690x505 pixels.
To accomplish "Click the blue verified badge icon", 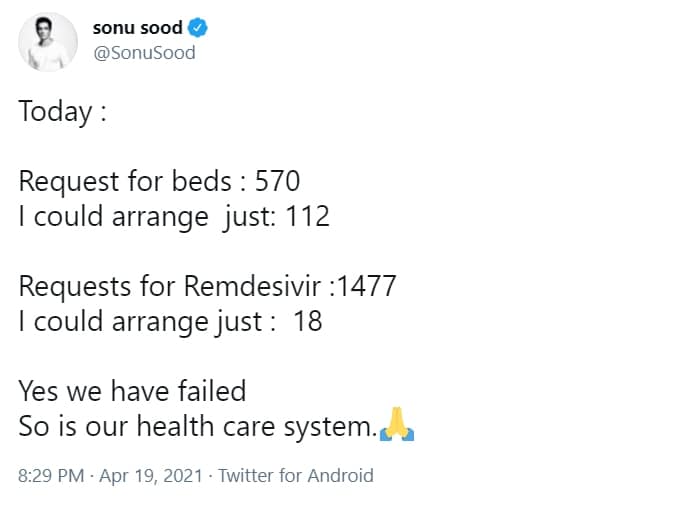I will [x=198, y=28].
